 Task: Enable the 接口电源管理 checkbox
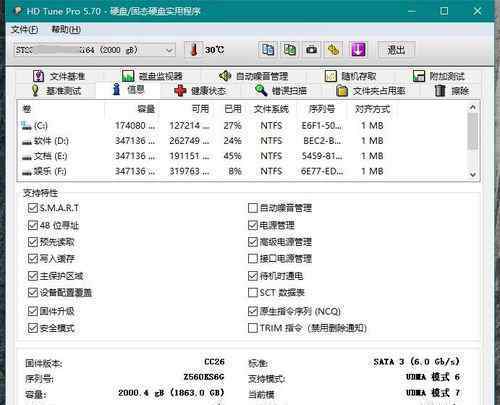(x=253, y=259)
